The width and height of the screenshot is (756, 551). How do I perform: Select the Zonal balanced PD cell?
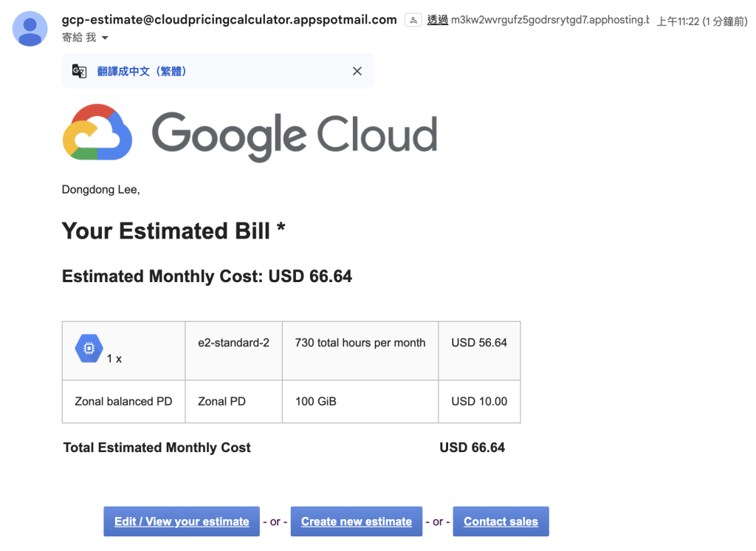click(x=123, y=401)
